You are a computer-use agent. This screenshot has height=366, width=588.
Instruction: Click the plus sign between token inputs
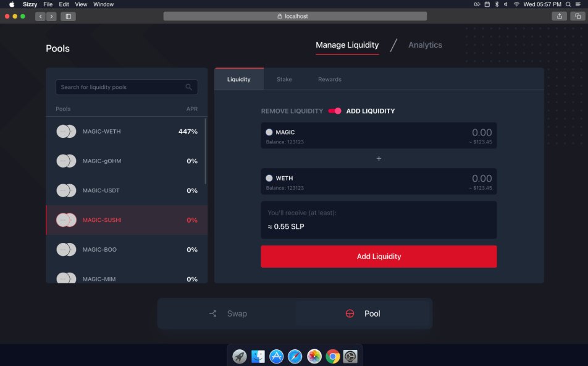[379, 158]
